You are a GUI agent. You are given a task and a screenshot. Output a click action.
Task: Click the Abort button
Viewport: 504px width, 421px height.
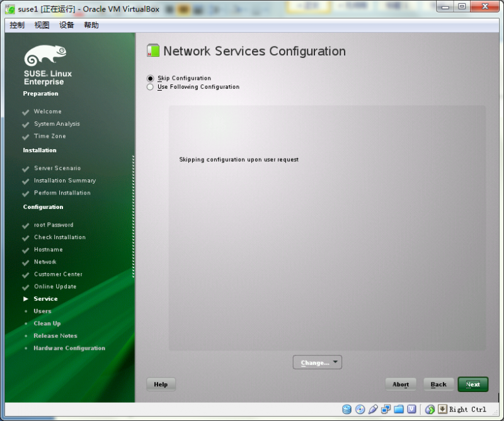point(401,384)
